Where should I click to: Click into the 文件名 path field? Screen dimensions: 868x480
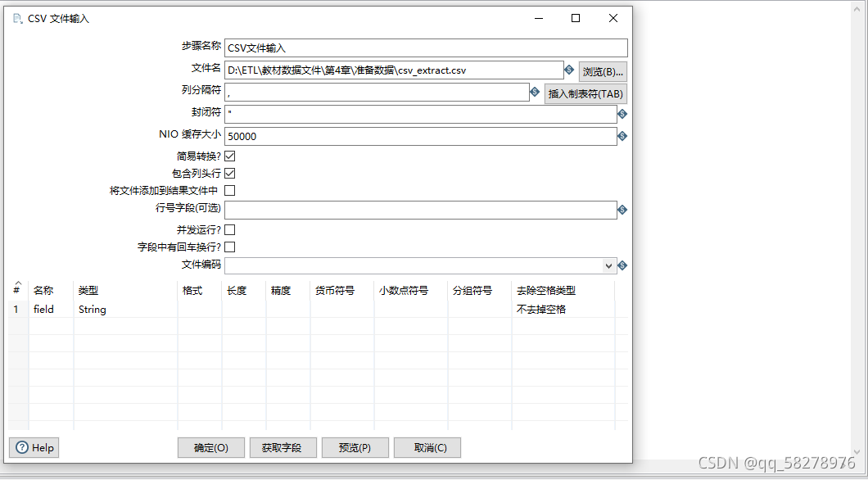pos(394,70)
